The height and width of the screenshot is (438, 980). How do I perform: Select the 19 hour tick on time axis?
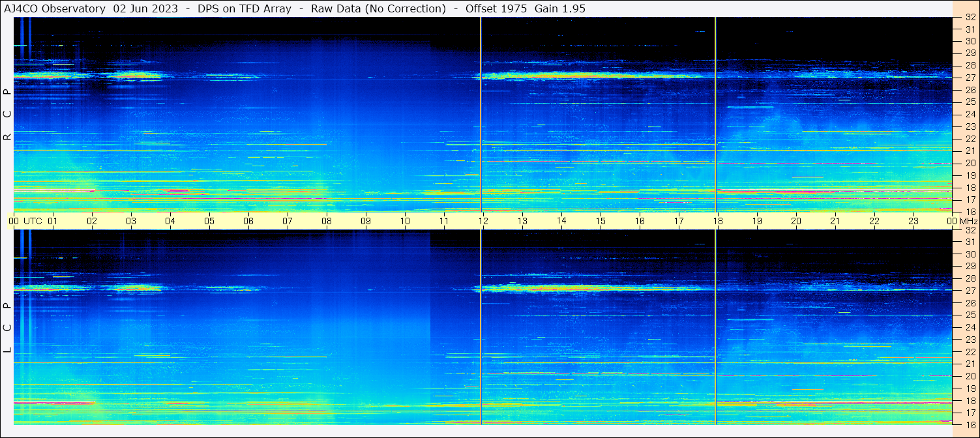757,221
